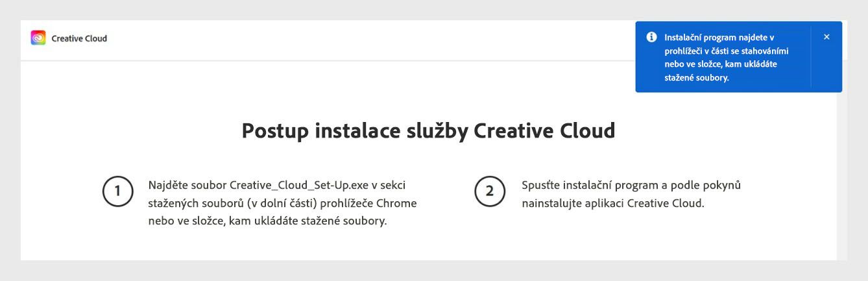This screenshot has width=868, height=281.
Task: Click the info icon in the notification
Action: point(651,37)
